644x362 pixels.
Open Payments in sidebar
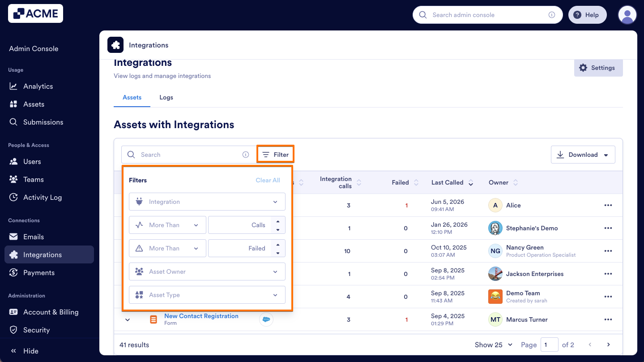click(39, 272)
